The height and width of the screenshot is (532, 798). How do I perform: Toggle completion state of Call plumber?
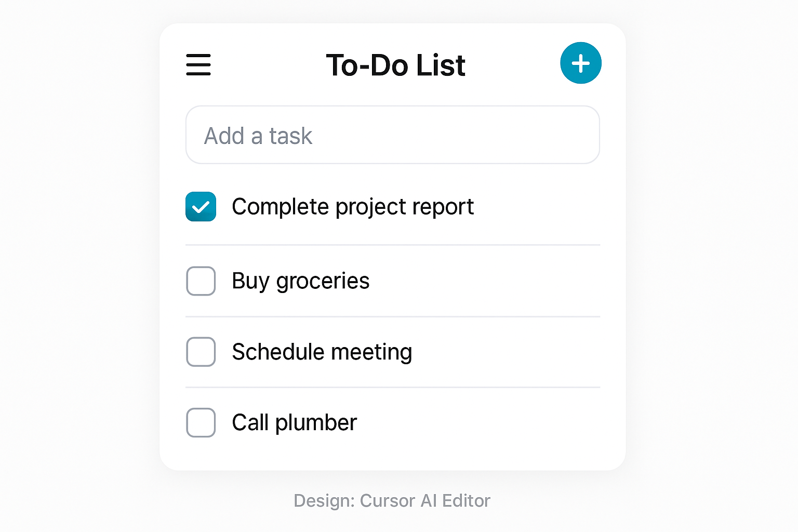tap(201, 423)
